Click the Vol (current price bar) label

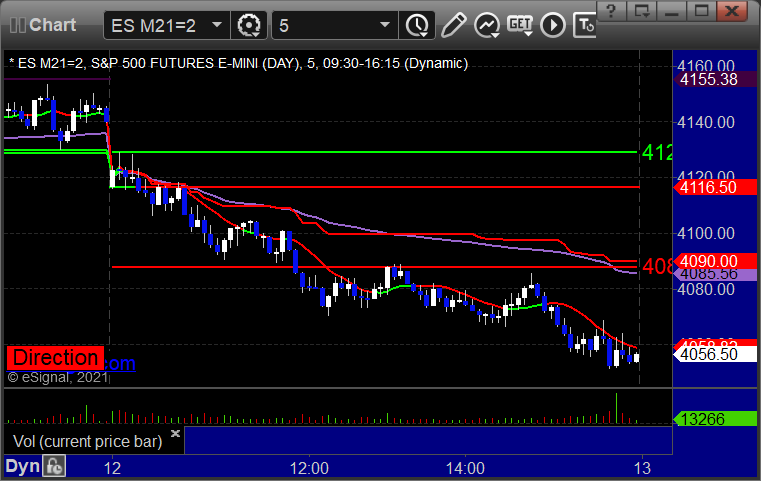point(87,442)
